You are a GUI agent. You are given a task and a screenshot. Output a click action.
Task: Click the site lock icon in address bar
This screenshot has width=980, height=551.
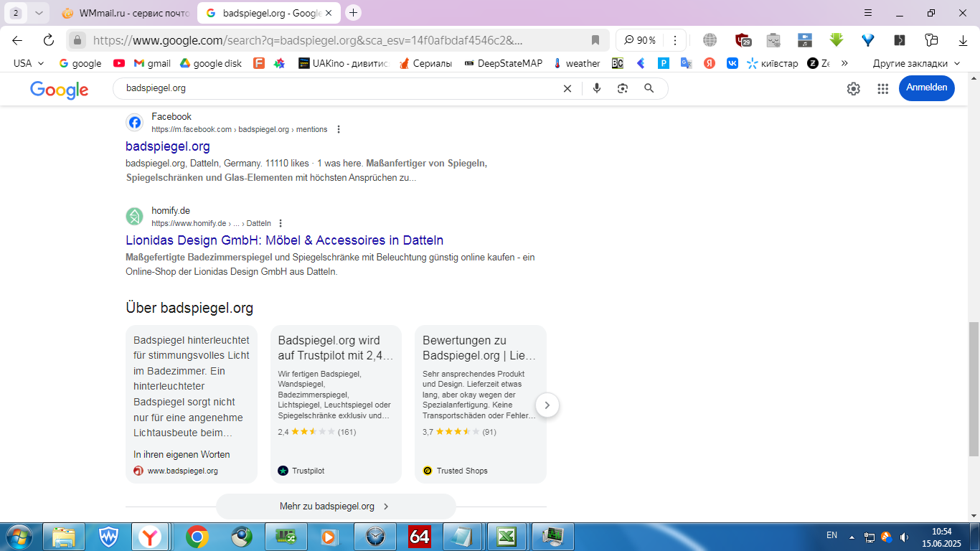77,40
